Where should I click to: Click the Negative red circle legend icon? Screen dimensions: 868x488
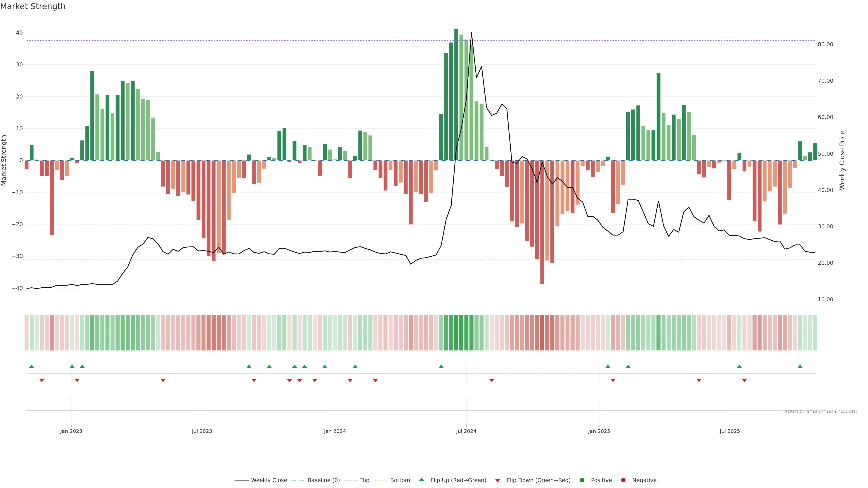[x=623, y=480]
